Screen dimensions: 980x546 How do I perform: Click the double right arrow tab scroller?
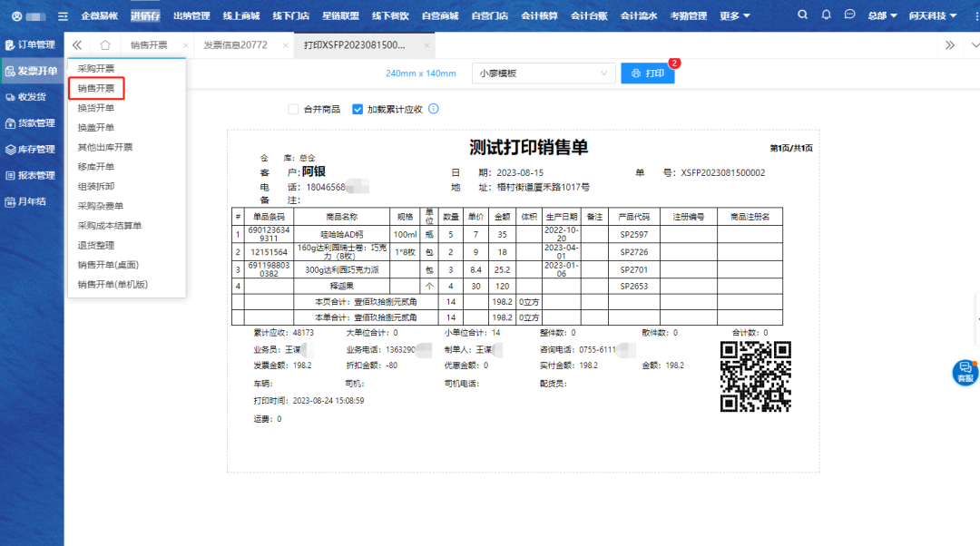click(x=949, y=45)
